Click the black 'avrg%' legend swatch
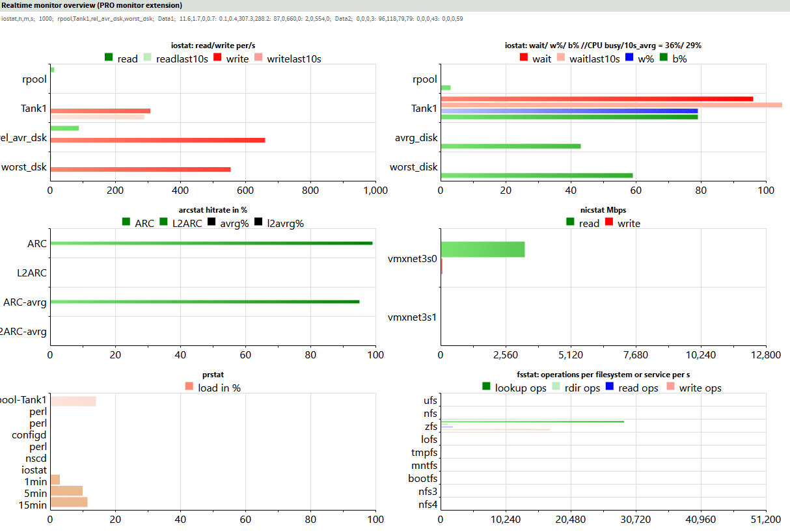This screenshot has width=790, height=532. [x=211, y=222]
